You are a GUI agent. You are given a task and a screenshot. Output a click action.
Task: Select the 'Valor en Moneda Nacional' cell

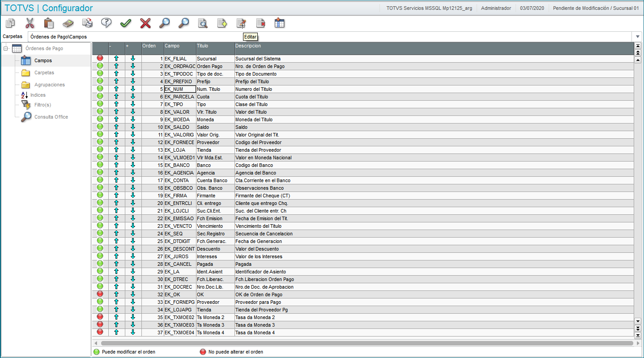tap(434, 158)
